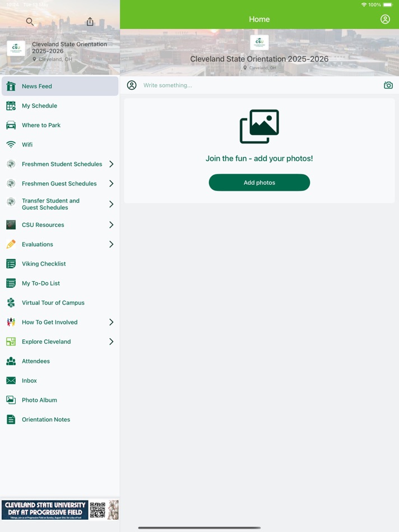Click the Attendees group icon
399x532 pixels.
(11, 361)
